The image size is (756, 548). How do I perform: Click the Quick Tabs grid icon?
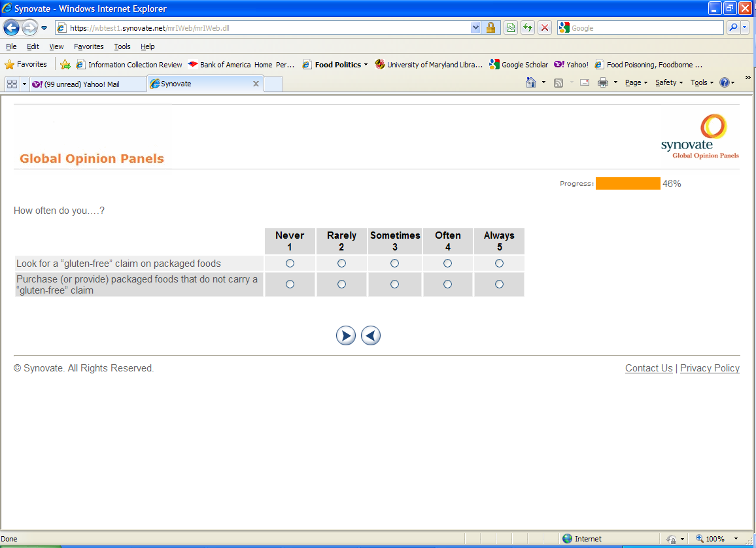pos(12,84)
